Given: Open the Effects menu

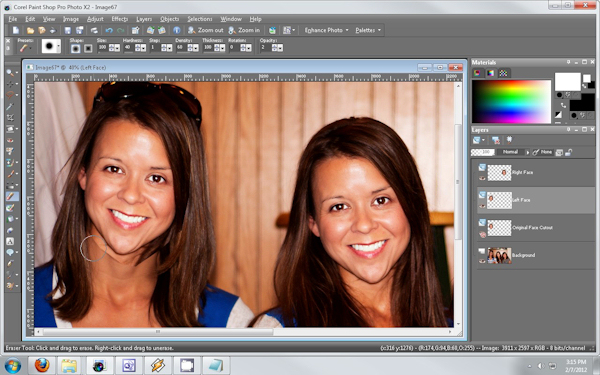Looking at the screenshot, I should tap(119, 19).
